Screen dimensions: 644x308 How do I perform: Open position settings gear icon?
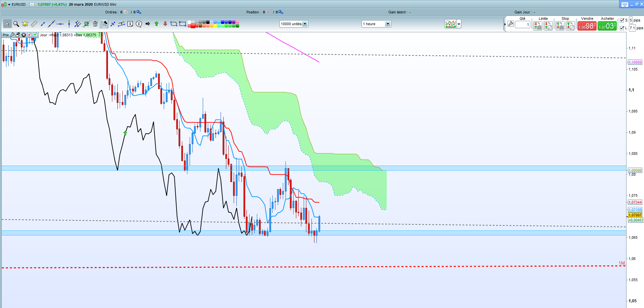(281, 12)
